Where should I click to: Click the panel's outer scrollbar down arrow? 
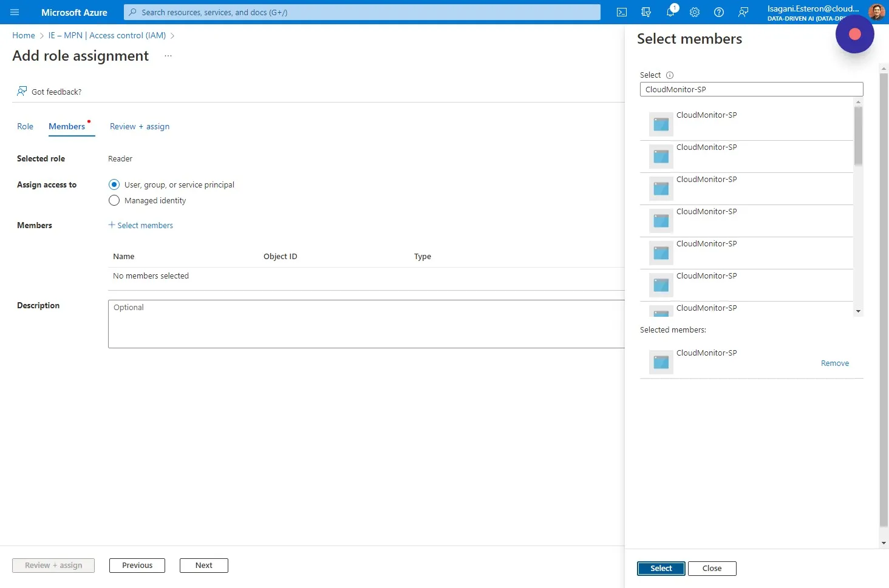pyautogui.click(x=884, y=543)
